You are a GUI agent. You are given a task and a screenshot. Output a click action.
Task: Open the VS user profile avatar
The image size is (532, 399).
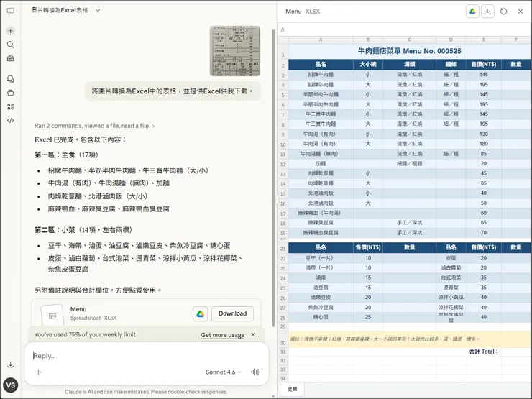pyautogui.click(x=11, y=385)
